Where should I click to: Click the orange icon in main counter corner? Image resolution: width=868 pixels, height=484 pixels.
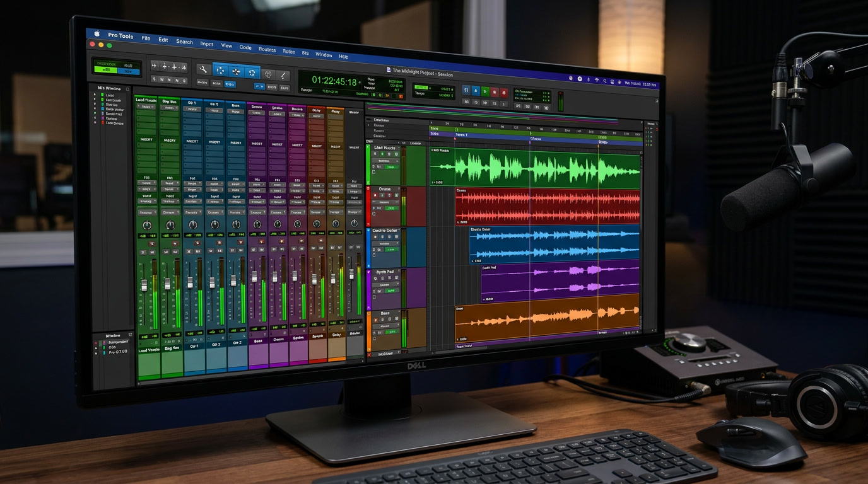[x=401, y=96]
